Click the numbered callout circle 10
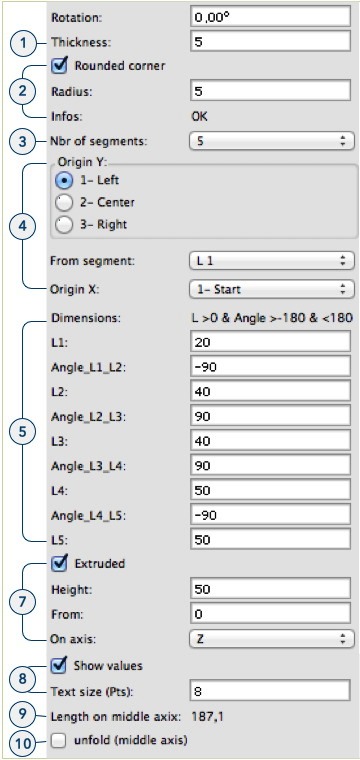Viewport: 360px width, 760px height. (x=22, y=741)
